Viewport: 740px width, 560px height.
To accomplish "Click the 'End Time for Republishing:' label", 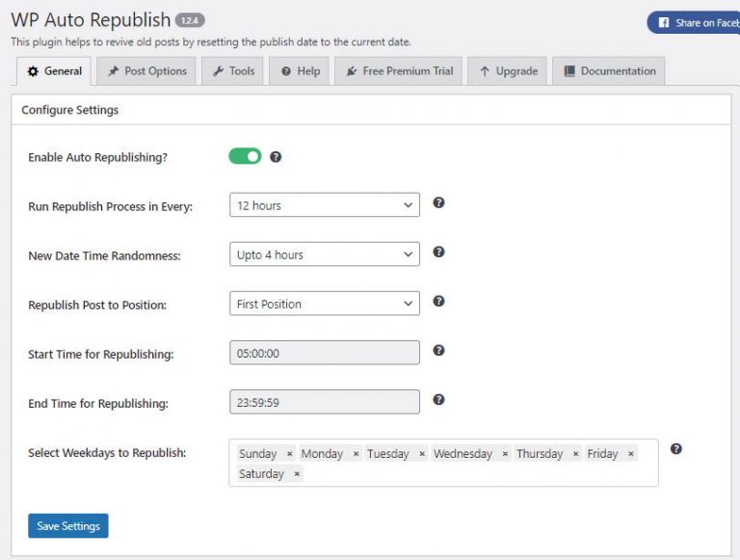I will [98, 403].
